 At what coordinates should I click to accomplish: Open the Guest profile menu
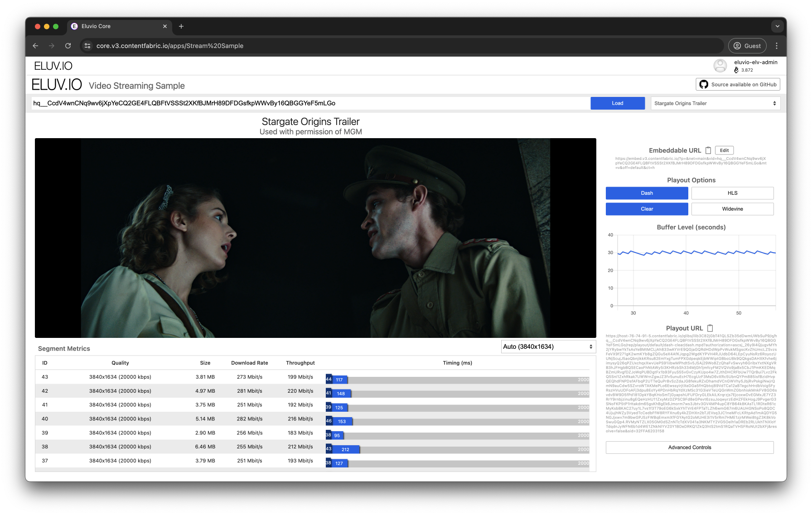[747, 46]
